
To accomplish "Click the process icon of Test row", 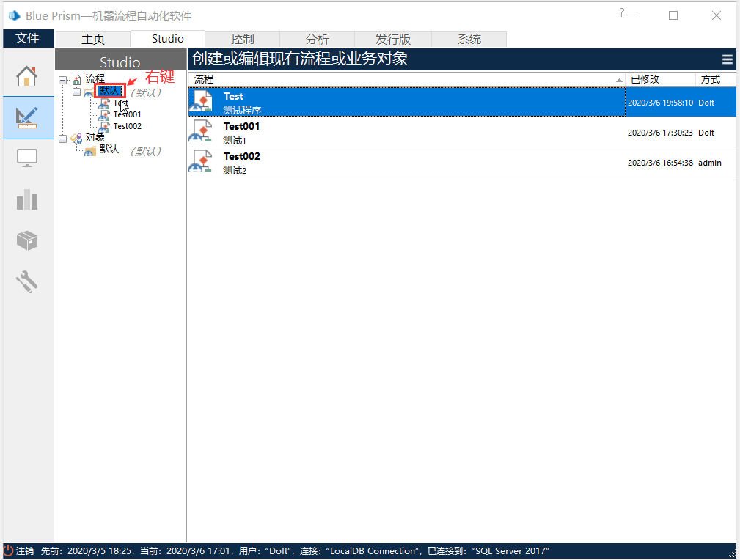I will [202, 102].
